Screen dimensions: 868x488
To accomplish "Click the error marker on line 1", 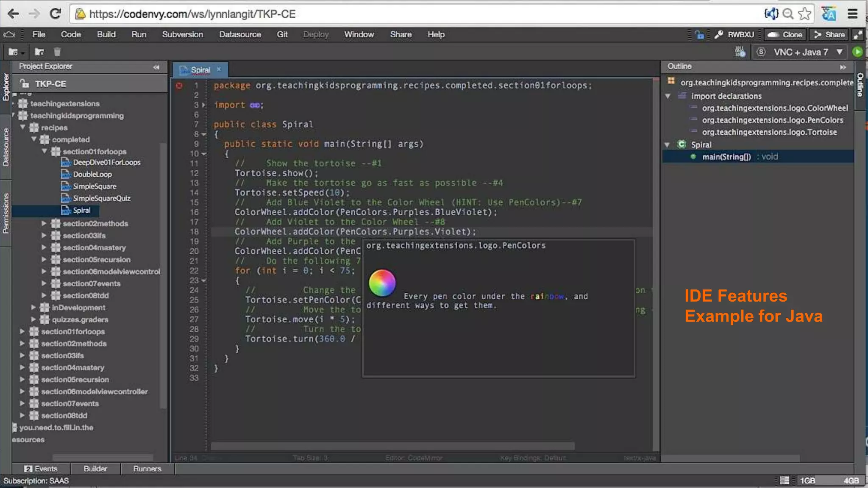I will click(179, 86).
